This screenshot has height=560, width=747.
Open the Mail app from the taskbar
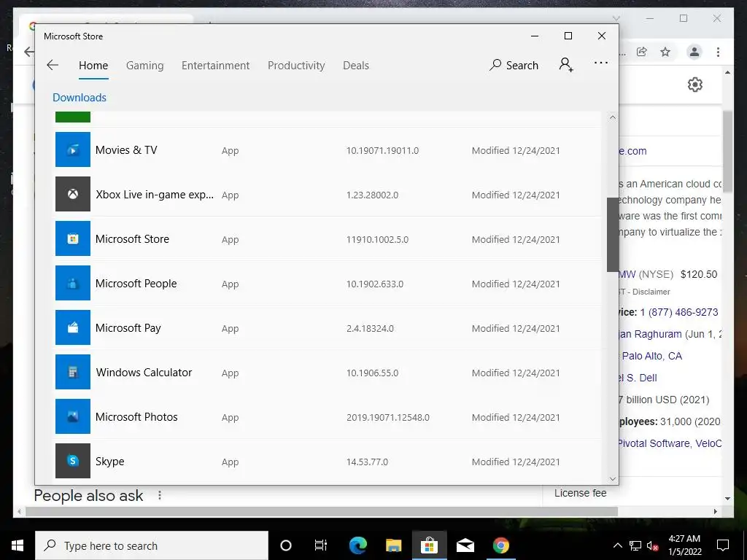tap(465, 545)
